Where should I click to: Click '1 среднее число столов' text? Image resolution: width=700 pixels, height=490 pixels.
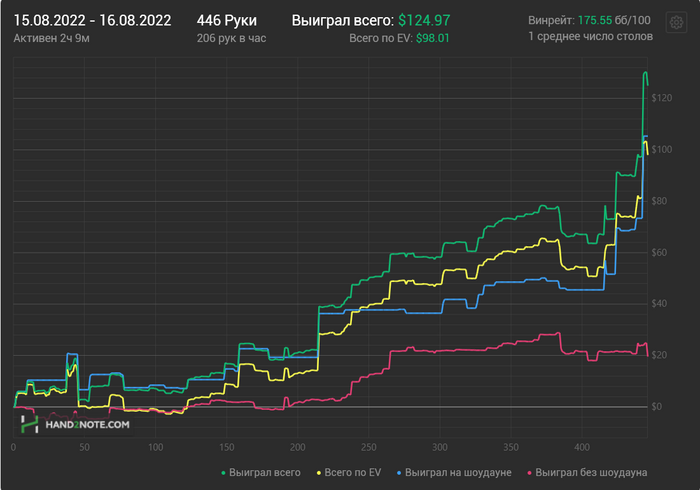(x=590, y=37)
